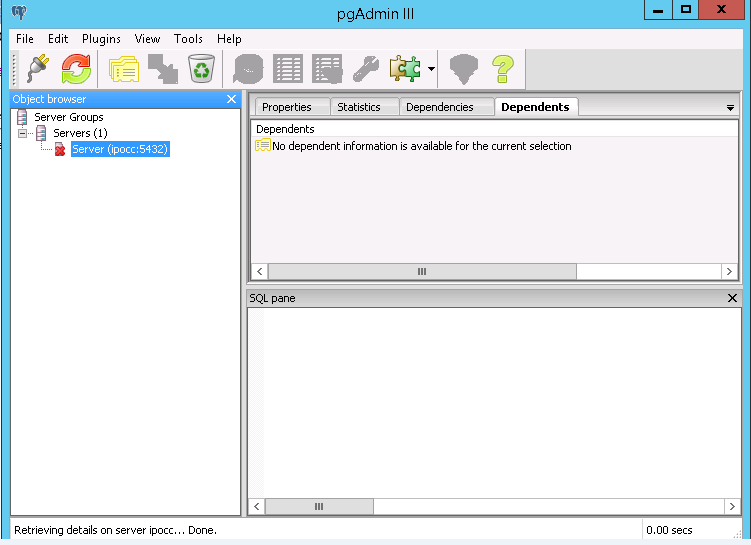Open the Help menu
Viewport: 751px width, 545px height.
click(229, 39)
